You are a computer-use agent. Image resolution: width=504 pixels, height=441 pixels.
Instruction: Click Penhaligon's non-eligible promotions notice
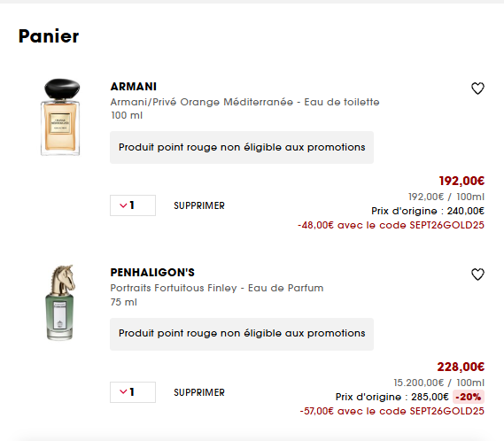(x=242, y=334)
